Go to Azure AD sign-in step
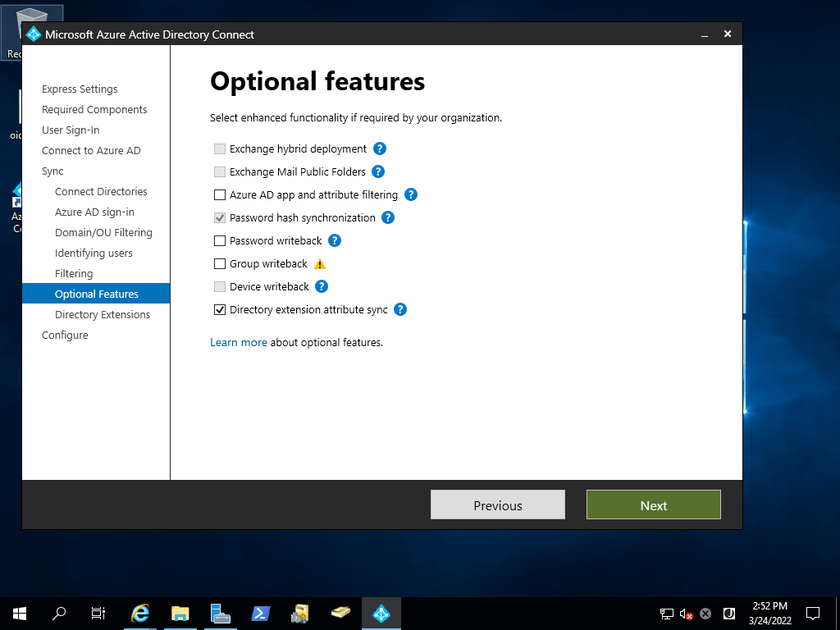840x630 pixels. click(94, 212)
